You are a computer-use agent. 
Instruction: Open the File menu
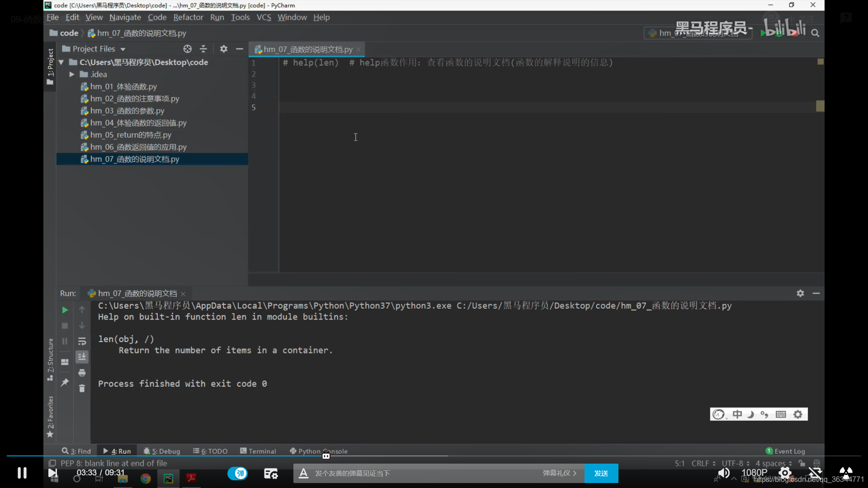pos(52,17)
